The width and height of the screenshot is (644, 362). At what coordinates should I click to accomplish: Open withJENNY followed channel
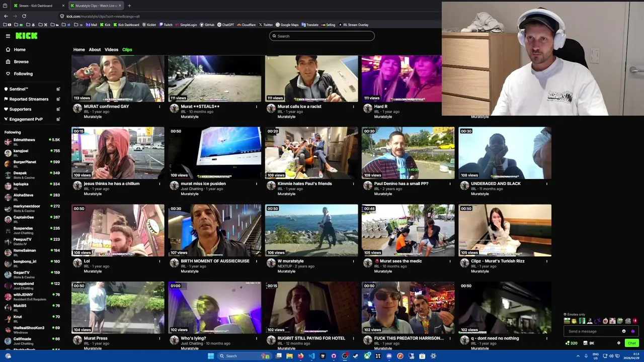coord(32,296)
